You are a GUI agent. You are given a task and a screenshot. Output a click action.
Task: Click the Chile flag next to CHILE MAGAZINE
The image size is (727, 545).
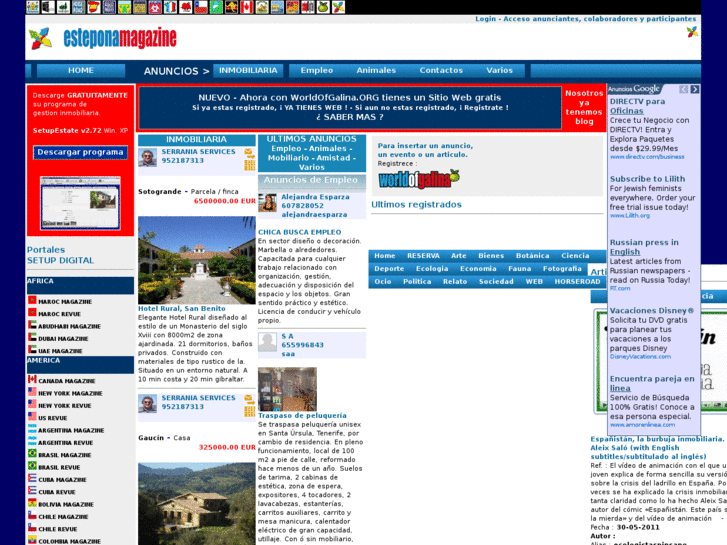click(32, 515)
